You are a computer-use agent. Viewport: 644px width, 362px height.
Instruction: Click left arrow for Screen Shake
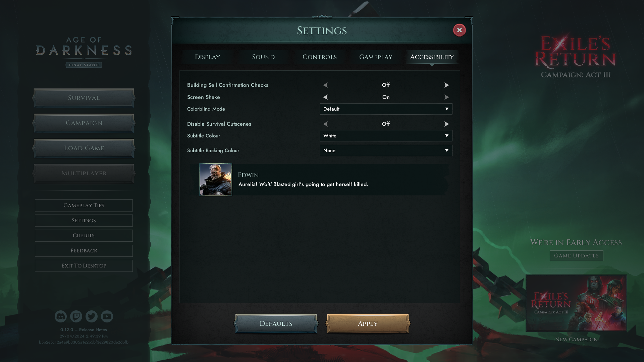pos(325,97)
